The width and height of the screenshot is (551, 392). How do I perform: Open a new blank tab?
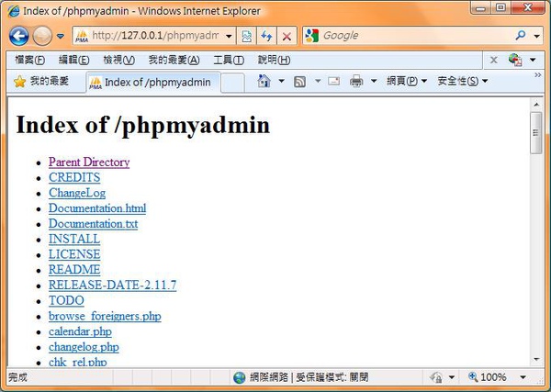click(232, 83)
